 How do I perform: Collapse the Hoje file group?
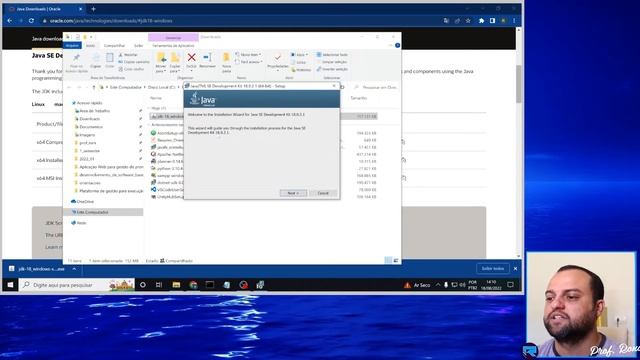click(149, 108)
